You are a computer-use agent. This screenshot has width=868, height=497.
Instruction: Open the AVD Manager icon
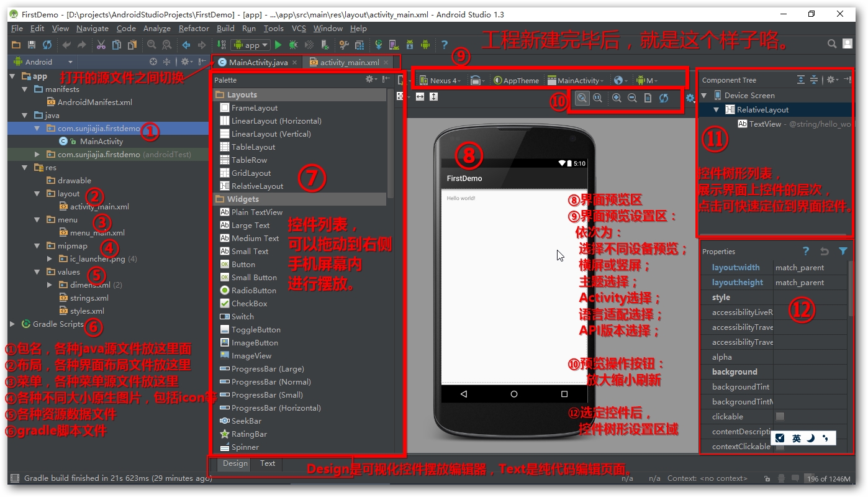[394, 45]
